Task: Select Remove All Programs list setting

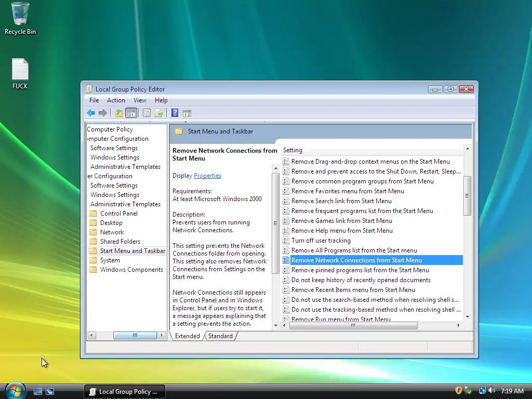Action: pos(354,250)
